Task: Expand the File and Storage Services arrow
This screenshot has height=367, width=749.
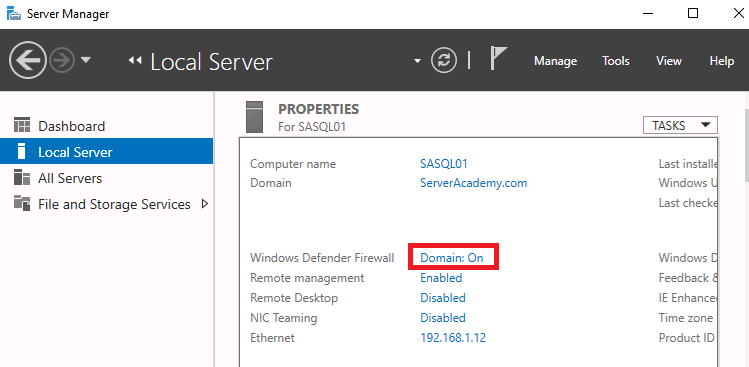Action: click(x=205, y=204)
